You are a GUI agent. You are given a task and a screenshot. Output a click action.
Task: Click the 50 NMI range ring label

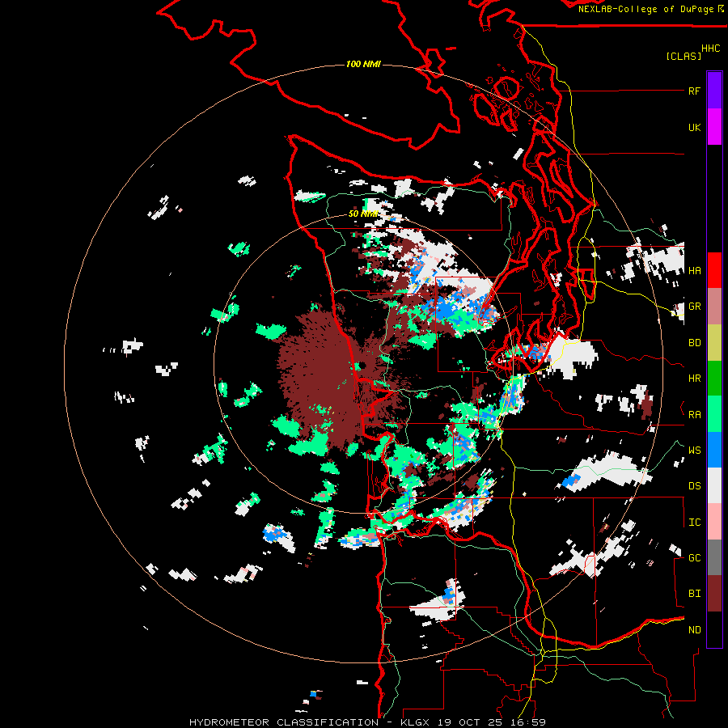coord(363,214)
